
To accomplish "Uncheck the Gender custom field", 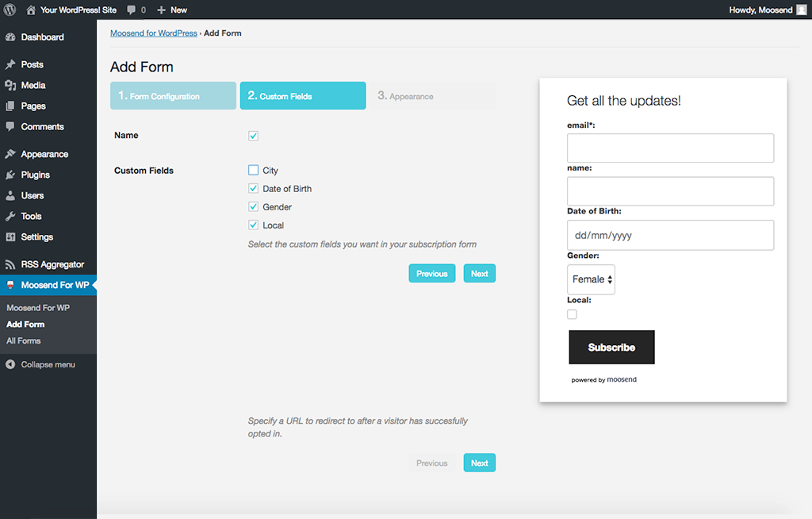I will coord(253,206).
